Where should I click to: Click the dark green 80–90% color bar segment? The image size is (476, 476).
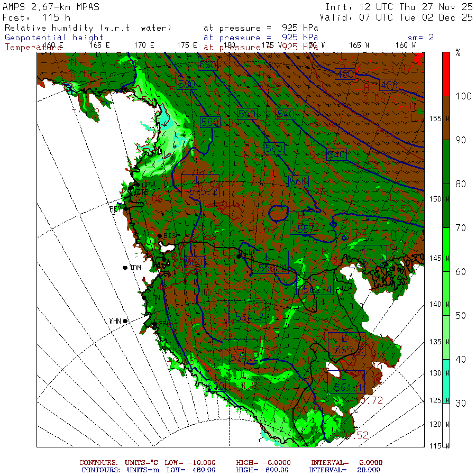(x=446, y=162)
